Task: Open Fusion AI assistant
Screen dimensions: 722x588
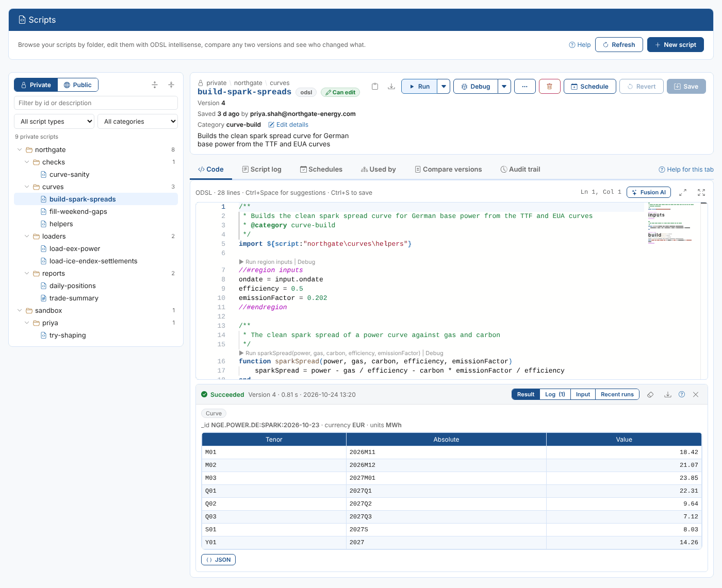Action: pos(649,192)
